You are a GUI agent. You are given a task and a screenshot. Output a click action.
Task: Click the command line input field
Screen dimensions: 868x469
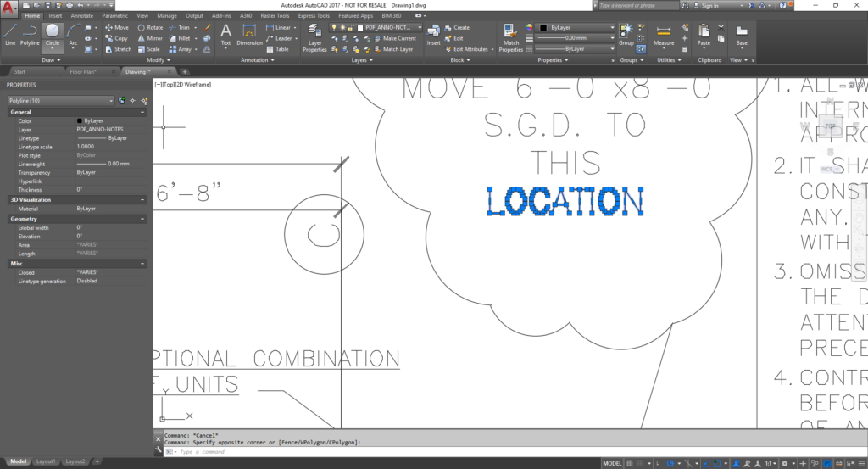[x=515, y=452]
